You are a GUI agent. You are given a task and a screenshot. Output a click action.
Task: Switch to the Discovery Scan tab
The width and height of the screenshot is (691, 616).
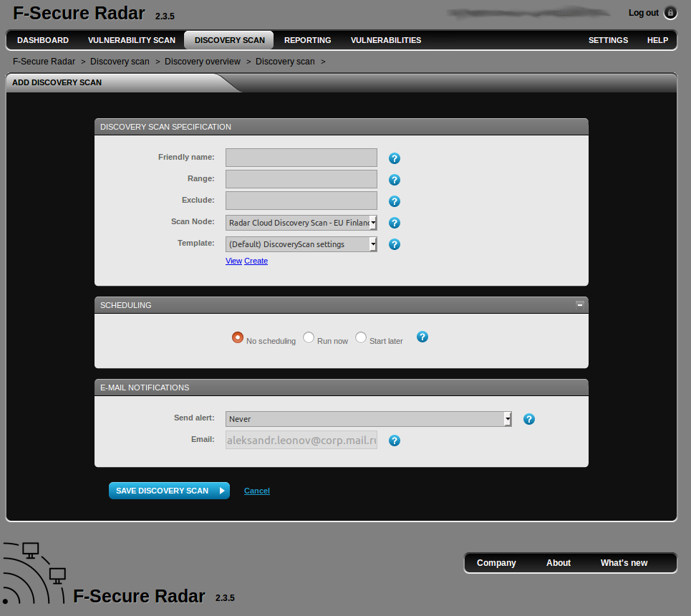coord(230,40)
